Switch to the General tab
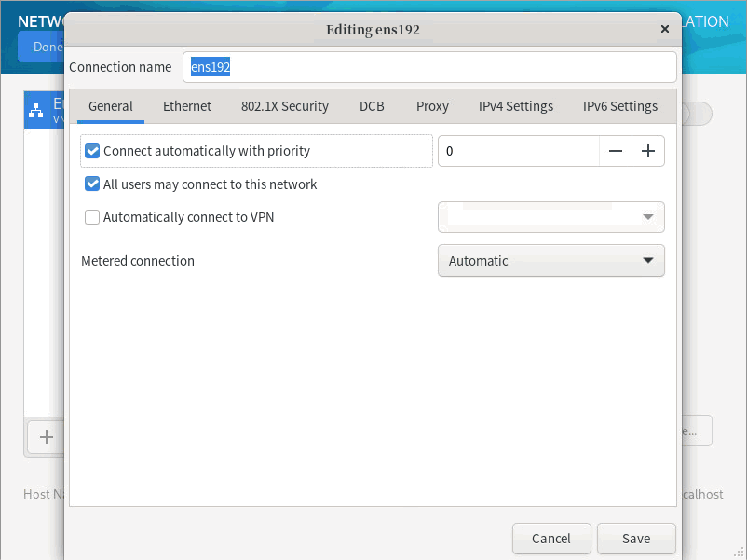Screen dimensions: 747x560 tap(111, 106)
